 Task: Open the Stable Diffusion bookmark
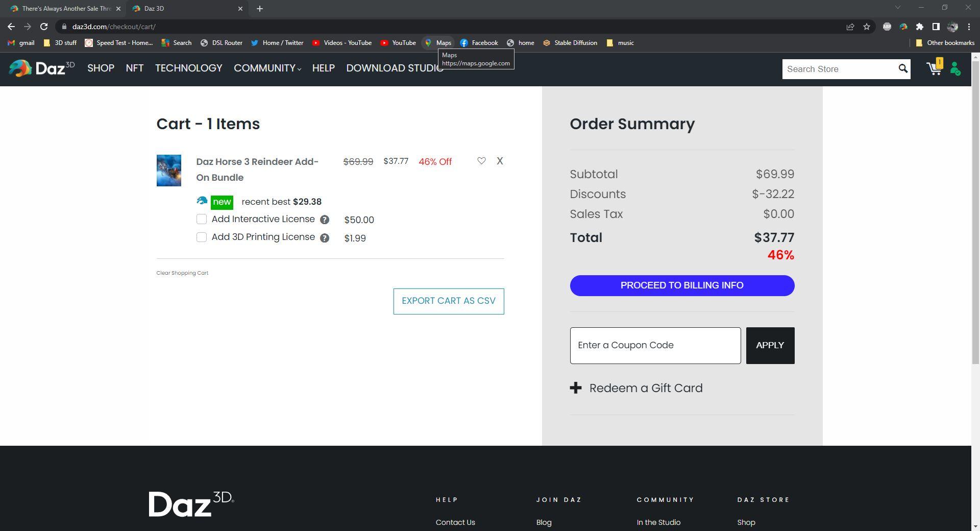point(570,43)
